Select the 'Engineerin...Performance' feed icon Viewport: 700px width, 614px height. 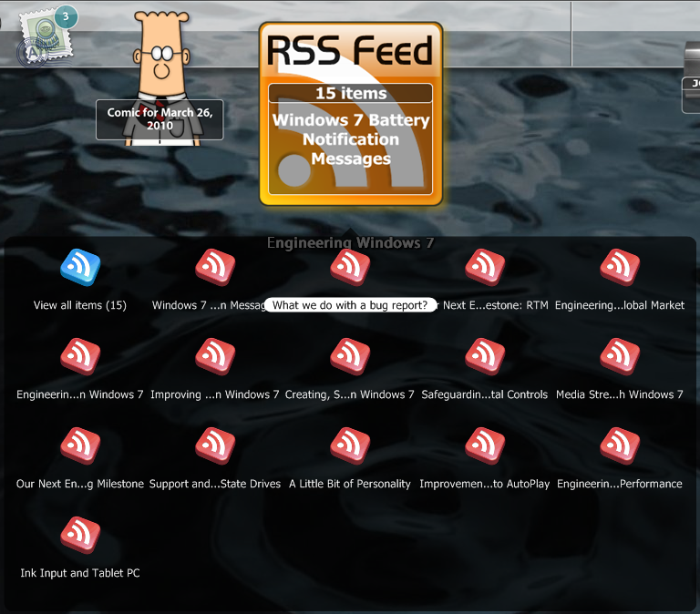click(620, 446)
